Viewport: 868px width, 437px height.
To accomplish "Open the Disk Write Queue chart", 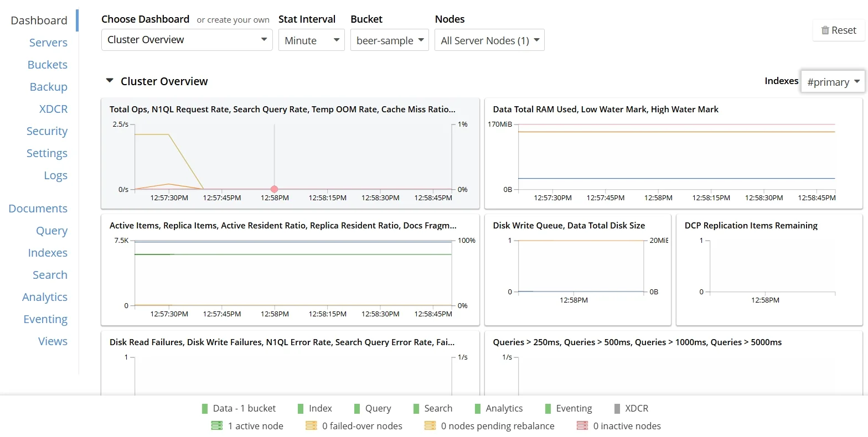I will tap(578, 270).
